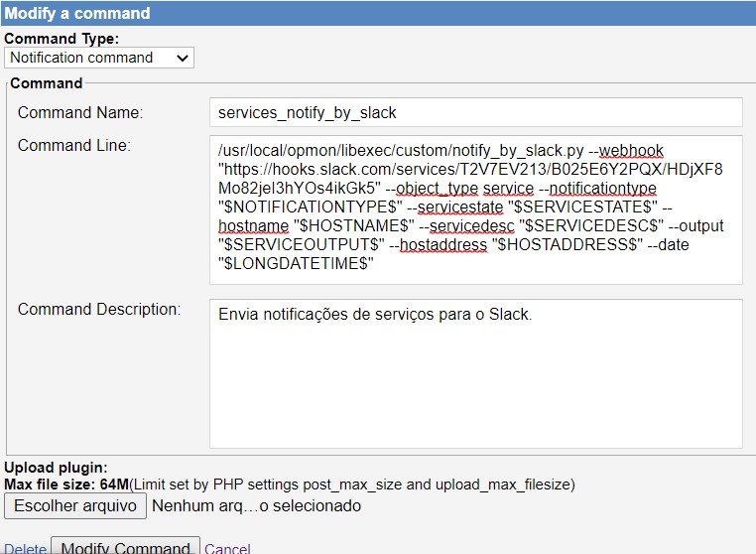Place cursor on "$LONGDATETIME$" macro text
The height and width of the screenshot is (554, 756).
(295, 263)
